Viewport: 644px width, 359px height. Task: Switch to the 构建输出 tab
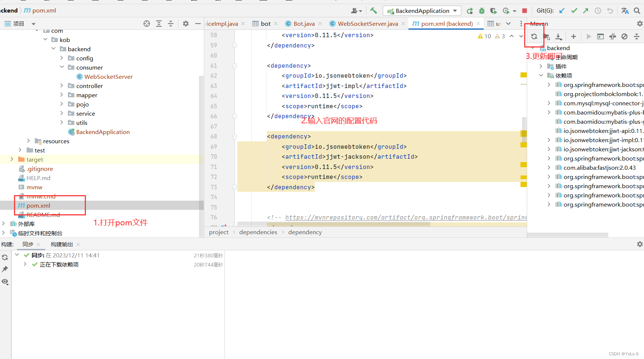point(62,244)
